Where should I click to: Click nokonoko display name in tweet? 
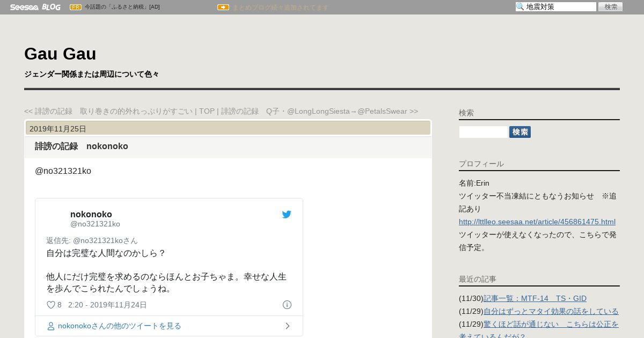coord(91,214)
